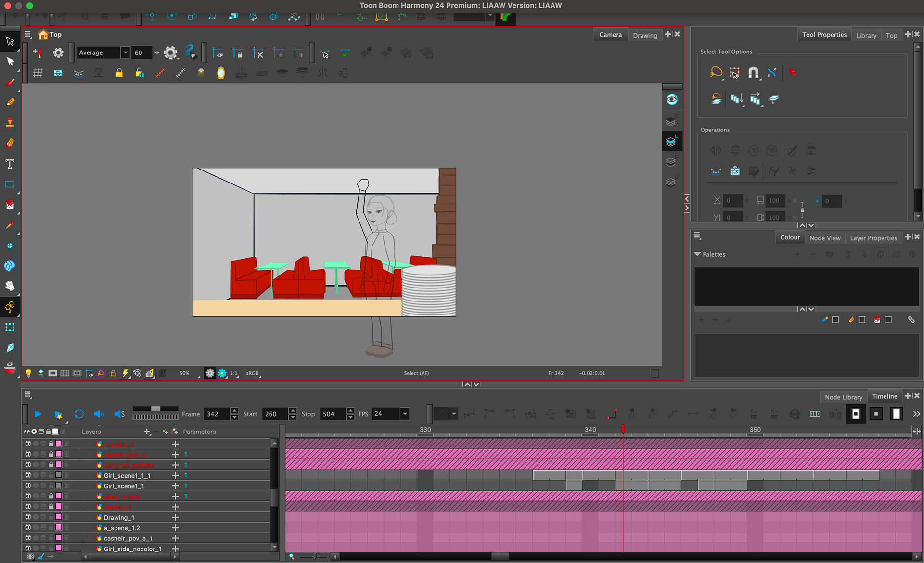This screenshot has width=924, height=563.
Task: Click the Reset View icon in Camera status bar
Action: 137,373
